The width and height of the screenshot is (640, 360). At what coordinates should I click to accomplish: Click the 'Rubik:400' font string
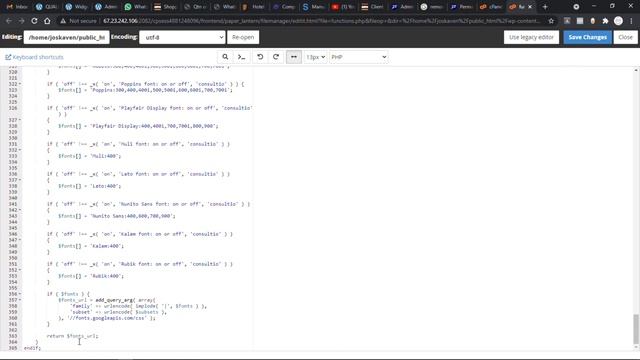coord(107,276)
